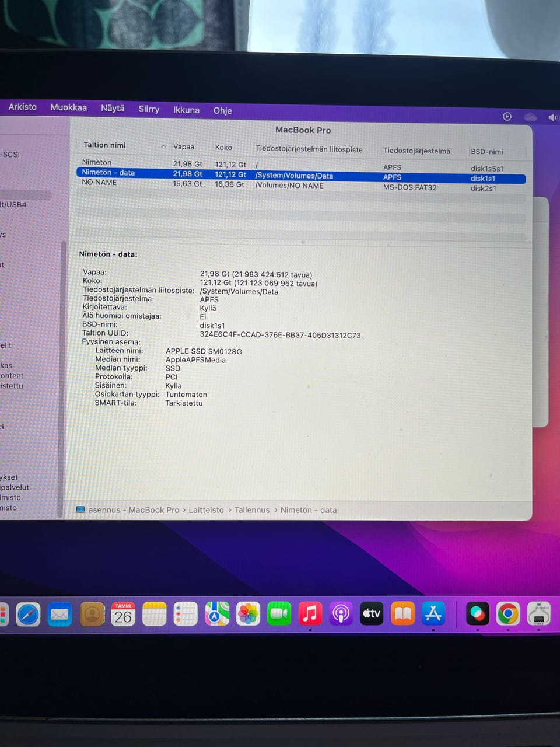Launch the Music app
The width and height of the screenshot is (560, 747).
click(x=310, y=614)
